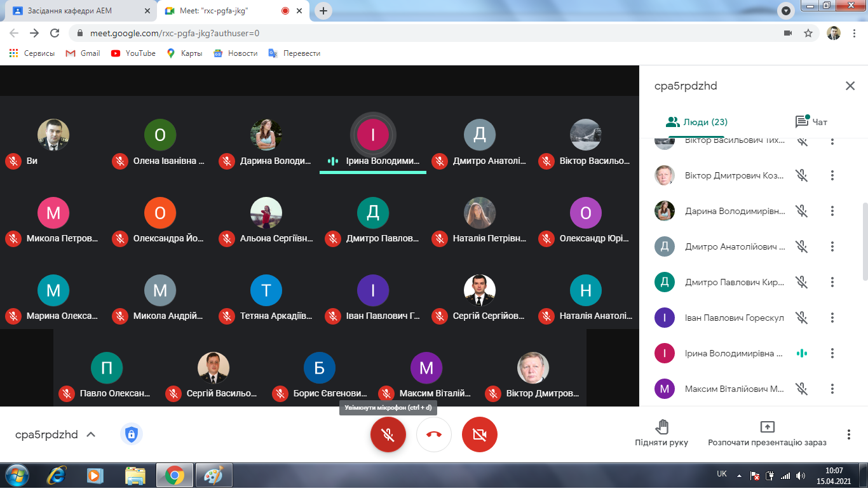Start presenting with Розпочати презентацію зараз
Screen dimensions: 868x498
tap(768, 434)
